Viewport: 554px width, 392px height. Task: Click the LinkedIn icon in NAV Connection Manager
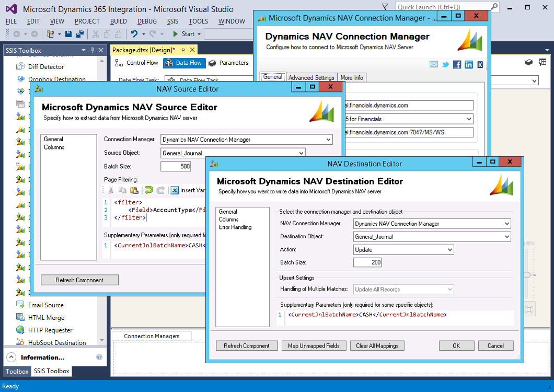[468, 64]
